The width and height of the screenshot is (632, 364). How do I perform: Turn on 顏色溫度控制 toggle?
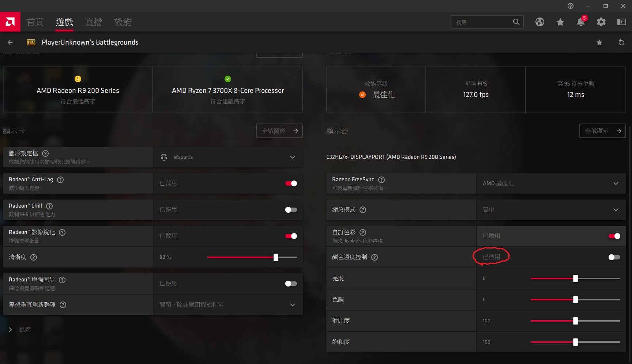pos(614,257)
